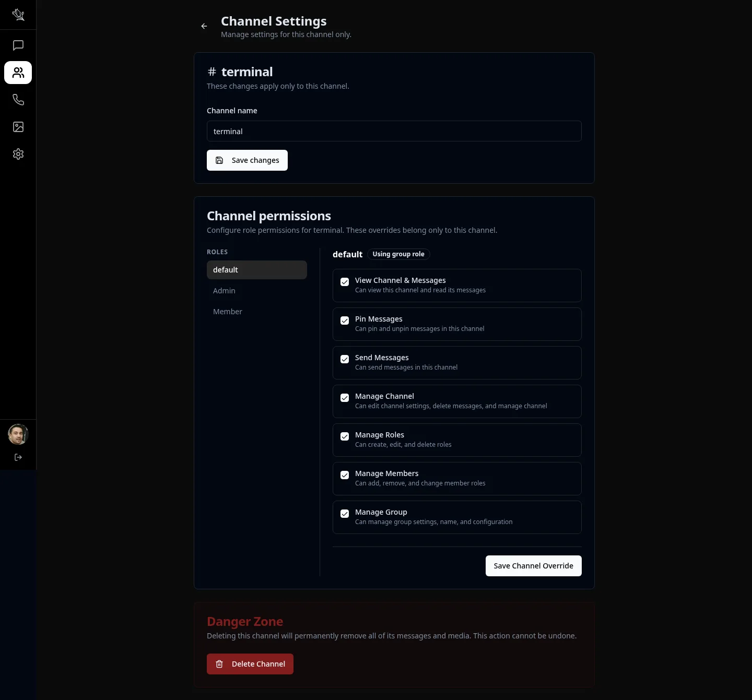Go back using the arrow beside Channel Settings
This screenshot has width=752, height=700.
[x=204, y=26]
